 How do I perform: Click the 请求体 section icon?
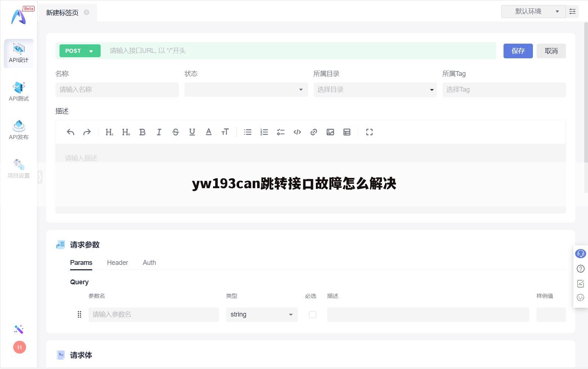coord(61,355)
